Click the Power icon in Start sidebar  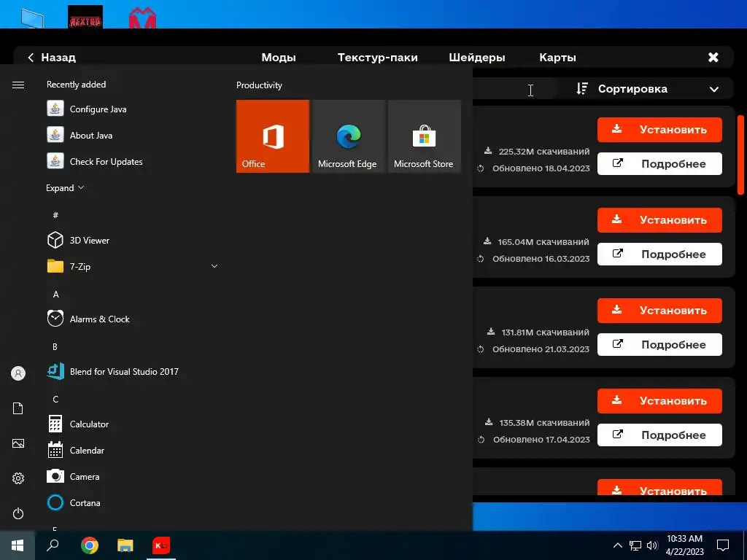[x=18, y=513]
